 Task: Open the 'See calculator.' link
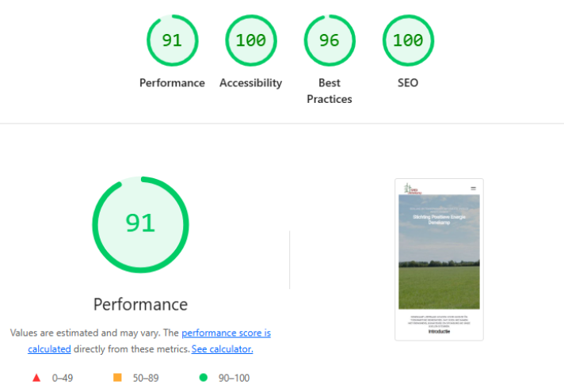[222, 349]
